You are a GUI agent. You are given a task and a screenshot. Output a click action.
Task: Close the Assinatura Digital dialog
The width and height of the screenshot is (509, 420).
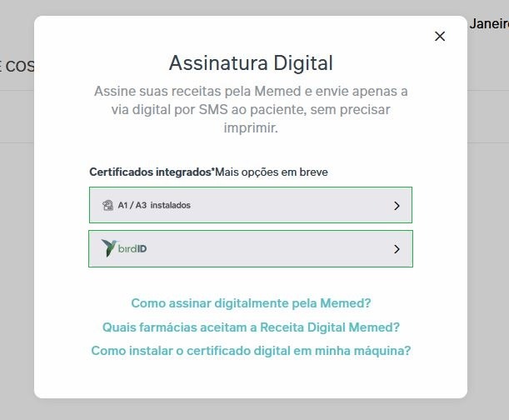pyautogui.click(x=440, y=36)
